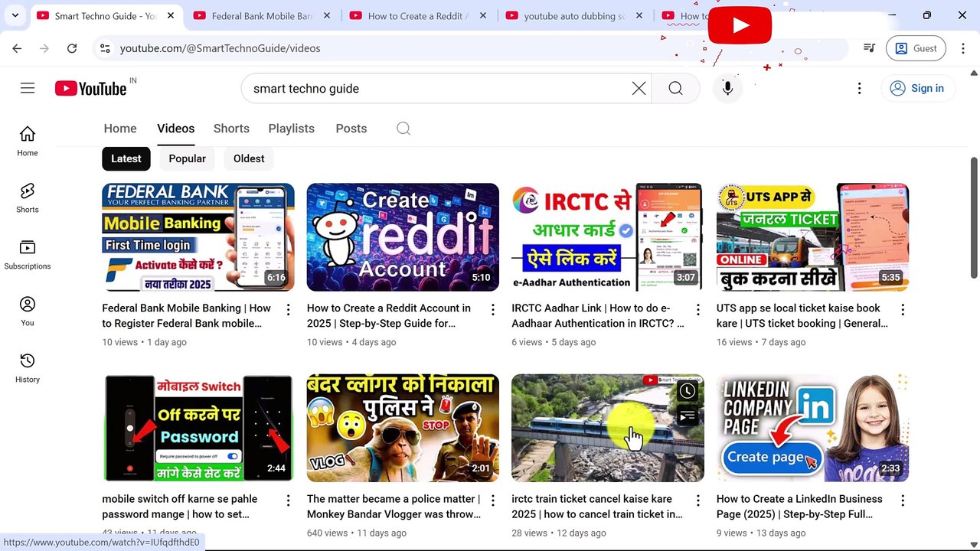The image size is (980, 551).
Task: Open How to Create a Reddit Account title
Action: tap(389, 316)
